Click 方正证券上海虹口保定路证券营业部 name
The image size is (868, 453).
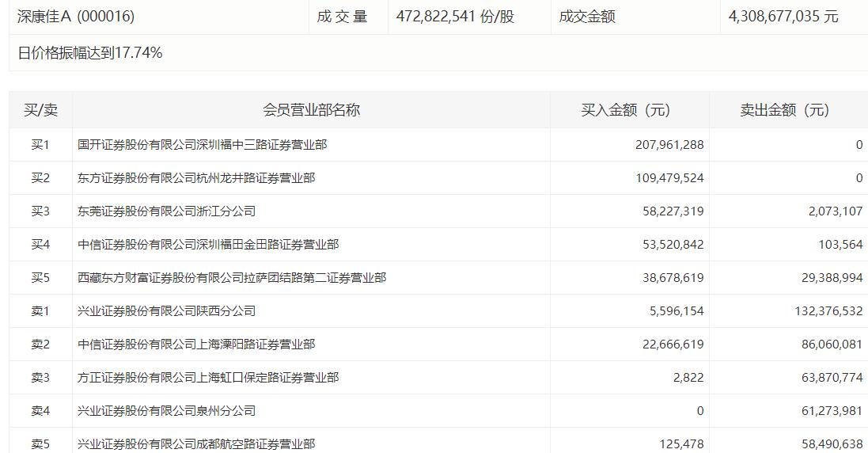208,378
